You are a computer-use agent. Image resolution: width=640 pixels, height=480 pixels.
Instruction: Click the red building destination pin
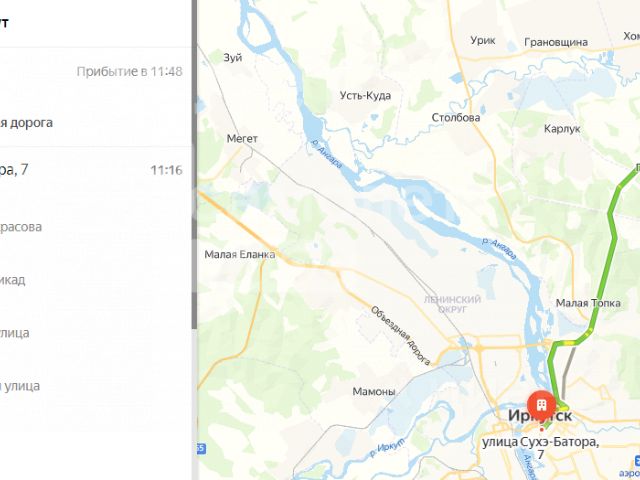click(541, 405)
